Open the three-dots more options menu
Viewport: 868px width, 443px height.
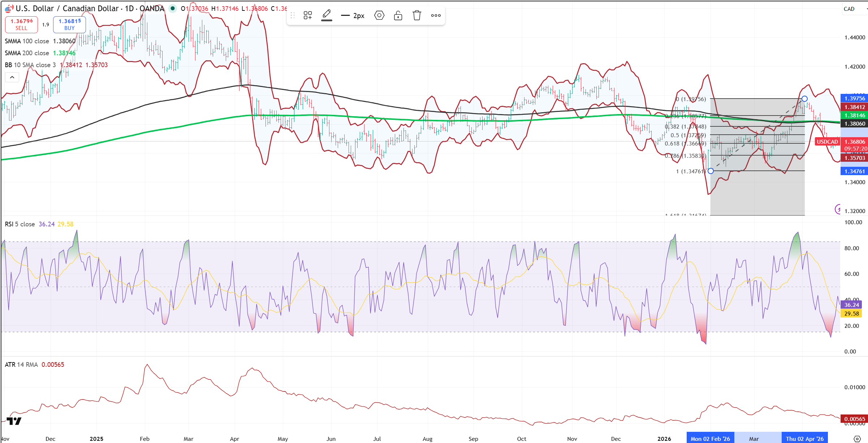click(436, 15)
